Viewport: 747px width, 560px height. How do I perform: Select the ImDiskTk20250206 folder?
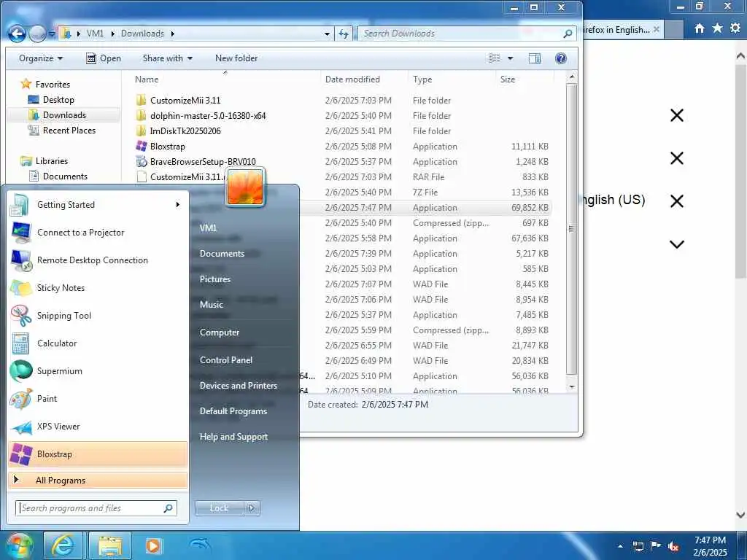[185, 131]
